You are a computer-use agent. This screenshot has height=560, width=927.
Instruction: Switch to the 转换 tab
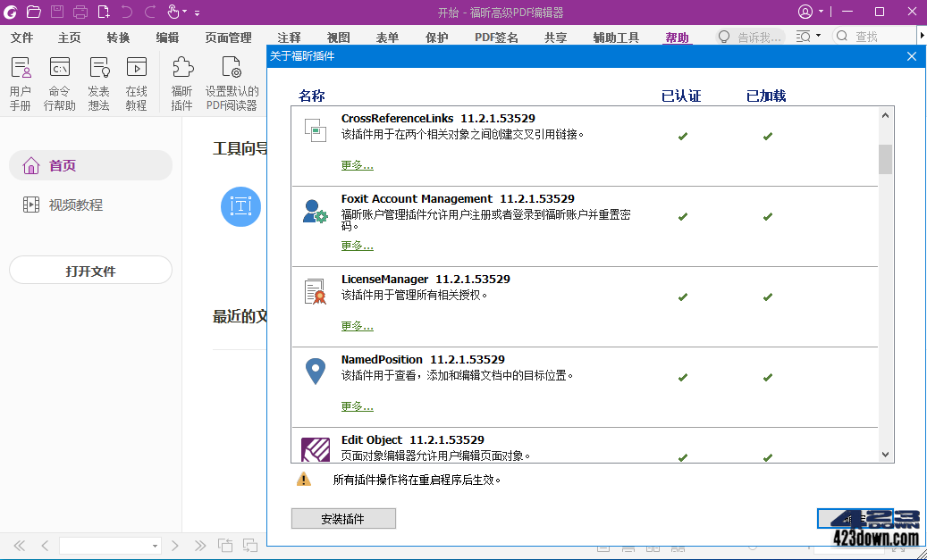coord(118,38)
